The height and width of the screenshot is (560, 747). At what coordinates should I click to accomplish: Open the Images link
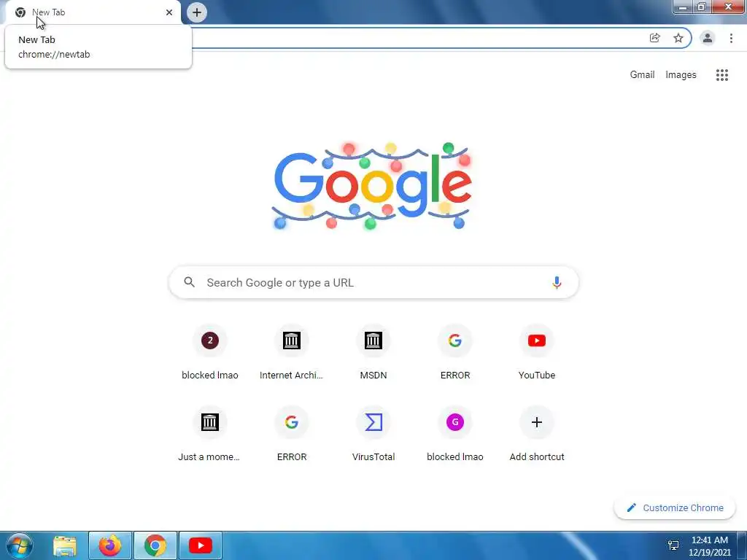click(681, 75)
